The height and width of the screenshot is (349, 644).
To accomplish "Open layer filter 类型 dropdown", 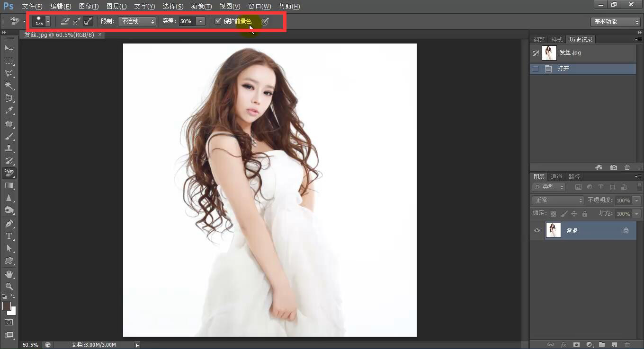I will [549, 187].
